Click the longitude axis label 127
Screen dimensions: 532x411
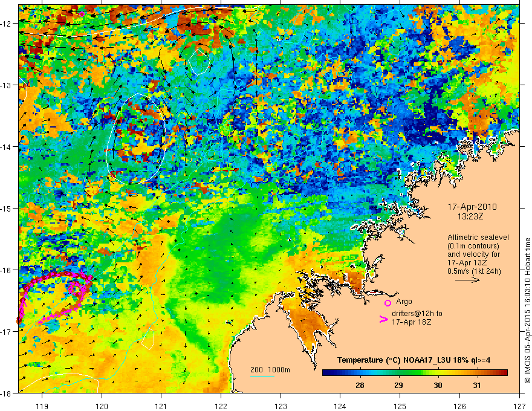coord(519,406)
